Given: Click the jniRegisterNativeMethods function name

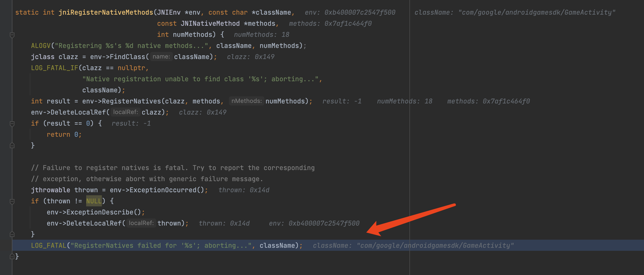Looking at the screenshot, I should [106, 12].
